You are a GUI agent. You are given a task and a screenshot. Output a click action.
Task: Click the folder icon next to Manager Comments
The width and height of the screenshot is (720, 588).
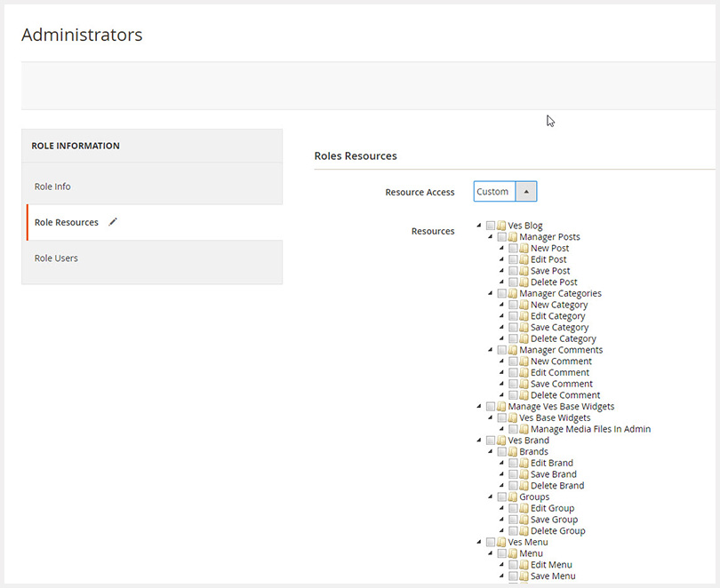point(513,350)
